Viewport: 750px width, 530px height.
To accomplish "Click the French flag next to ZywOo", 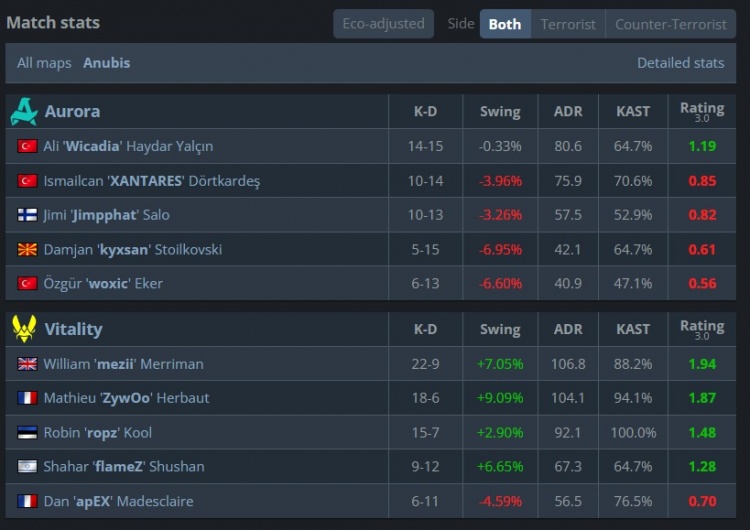I will pyautogui.click(x=27, y=398).
